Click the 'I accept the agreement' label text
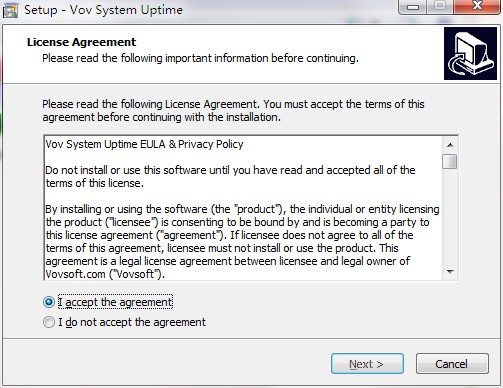The image size is (503, 388). 115,302
